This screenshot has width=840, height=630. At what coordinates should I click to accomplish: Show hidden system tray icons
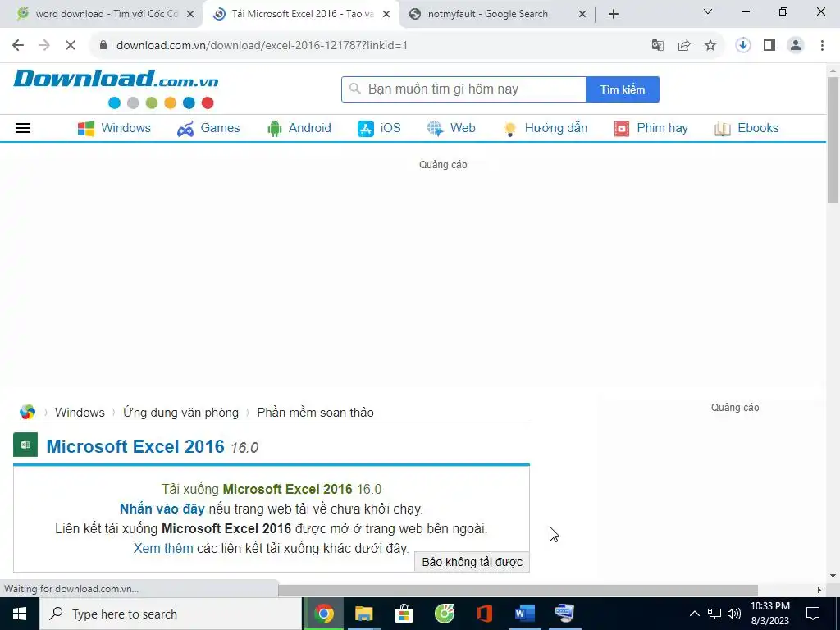pyautogui.click(x=694, y=614)
